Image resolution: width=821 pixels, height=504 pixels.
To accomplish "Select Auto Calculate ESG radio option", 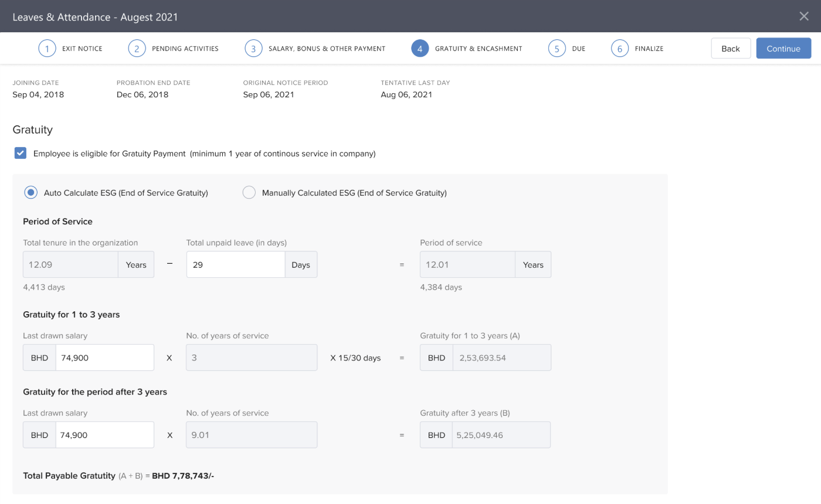I will pos(31,193).
